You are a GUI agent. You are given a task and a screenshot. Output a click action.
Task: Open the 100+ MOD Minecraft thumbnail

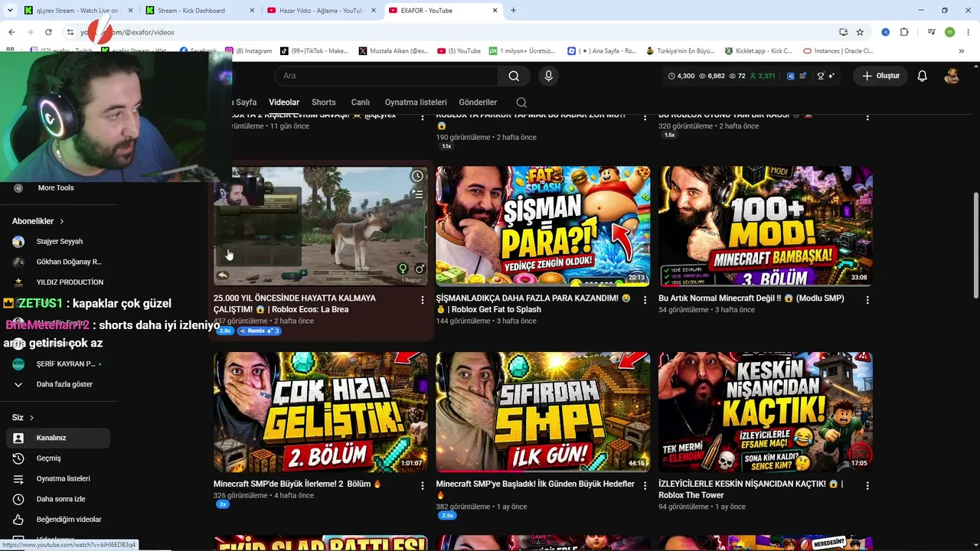(766, 226)
